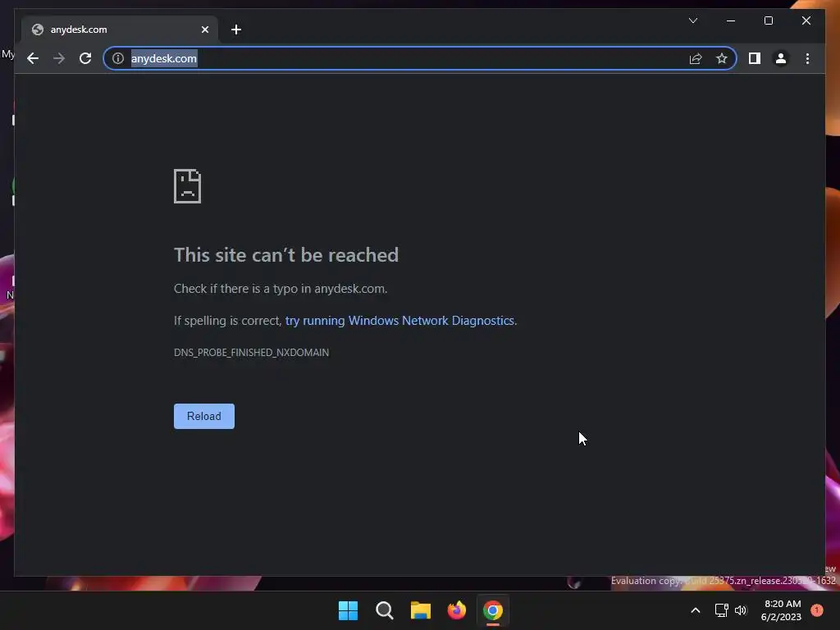Click DNS_PROBE_FINISHED_NXDOMAIN error code text

pyautogui.click(x=251, y=353)
